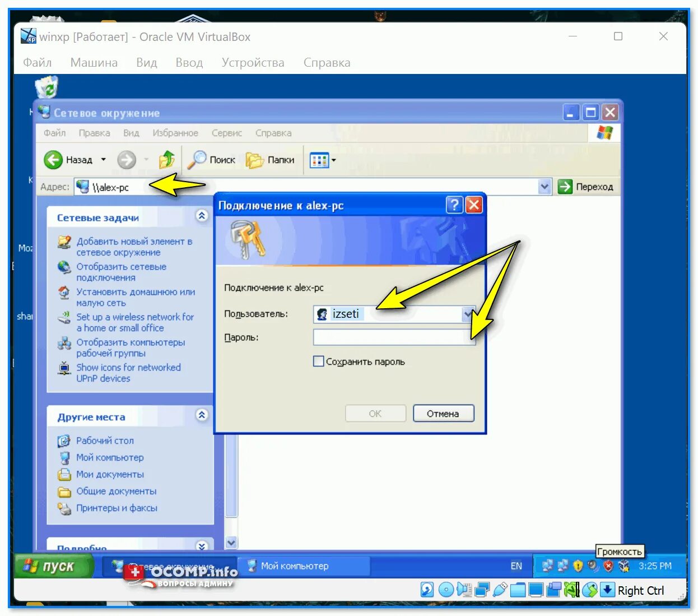
Task: Click the first network connection tray icon
Action: pos(547,566)
